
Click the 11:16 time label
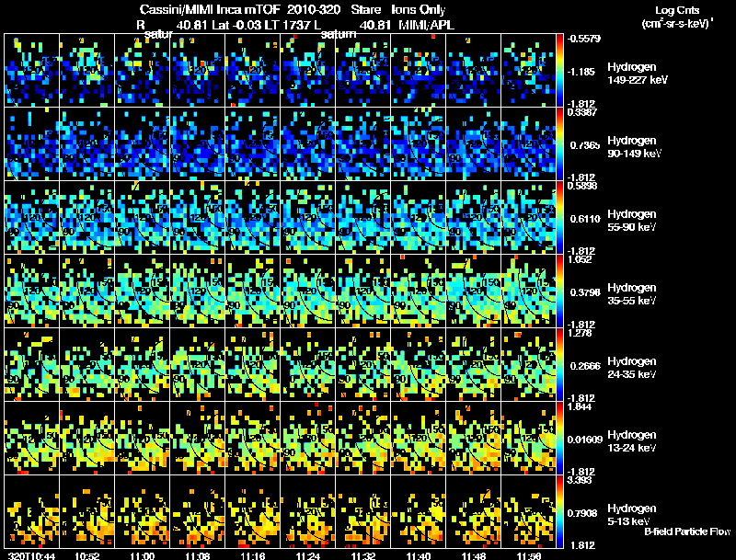pos(252,556)
